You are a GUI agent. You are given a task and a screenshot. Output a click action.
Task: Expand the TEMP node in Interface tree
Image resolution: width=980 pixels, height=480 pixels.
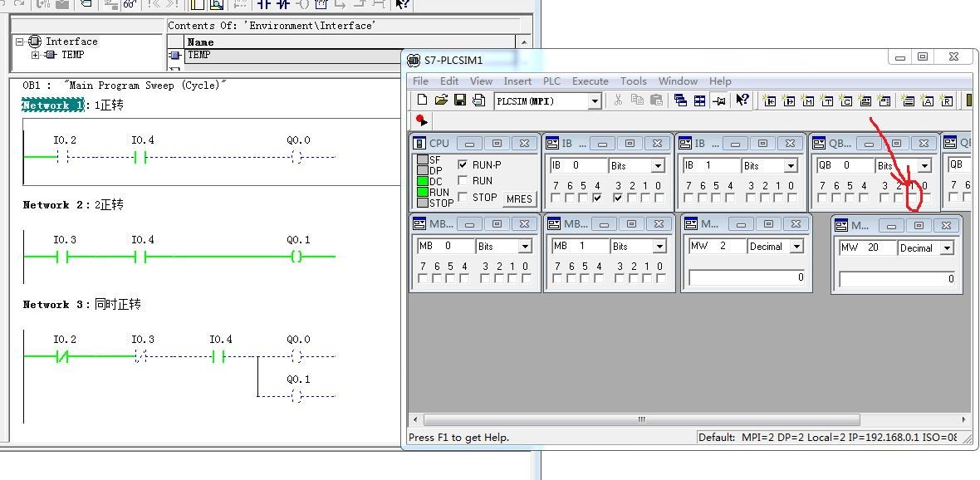tap(36, 56)
